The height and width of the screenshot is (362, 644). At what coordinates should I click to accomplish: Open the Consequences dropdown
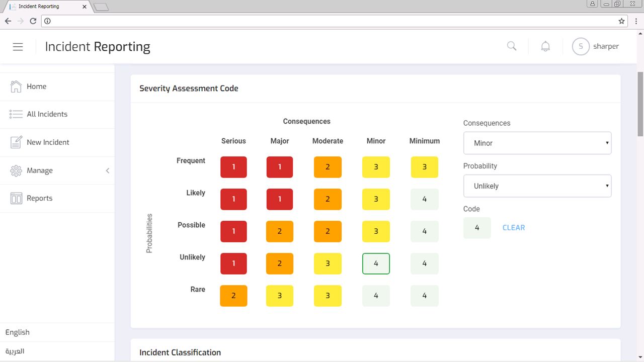coord(537,143)
